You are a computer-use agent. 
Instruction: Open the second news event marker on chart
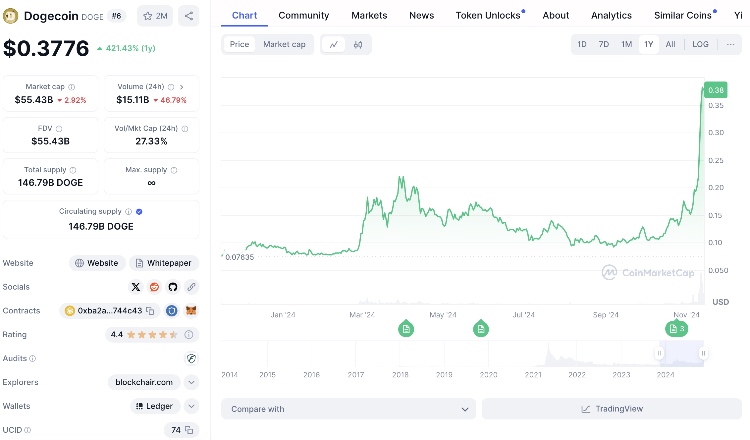tap(481, 328)
